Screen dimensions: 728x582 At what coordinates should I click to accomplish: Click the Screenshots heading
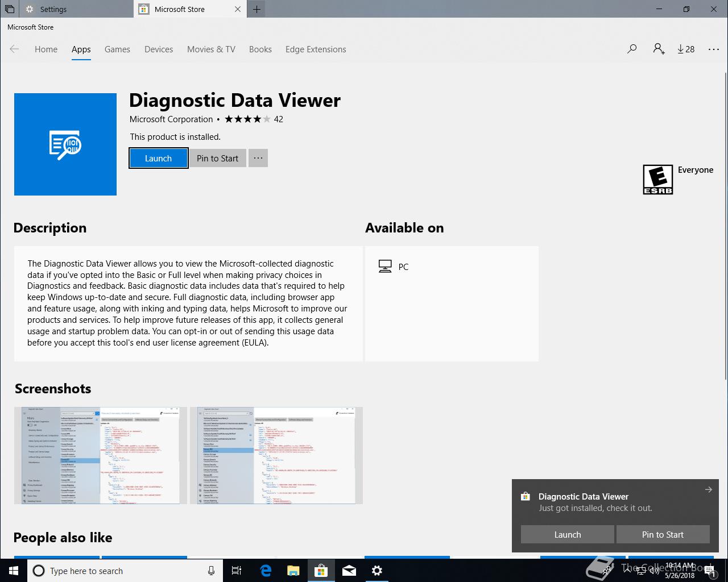[53, 389]
